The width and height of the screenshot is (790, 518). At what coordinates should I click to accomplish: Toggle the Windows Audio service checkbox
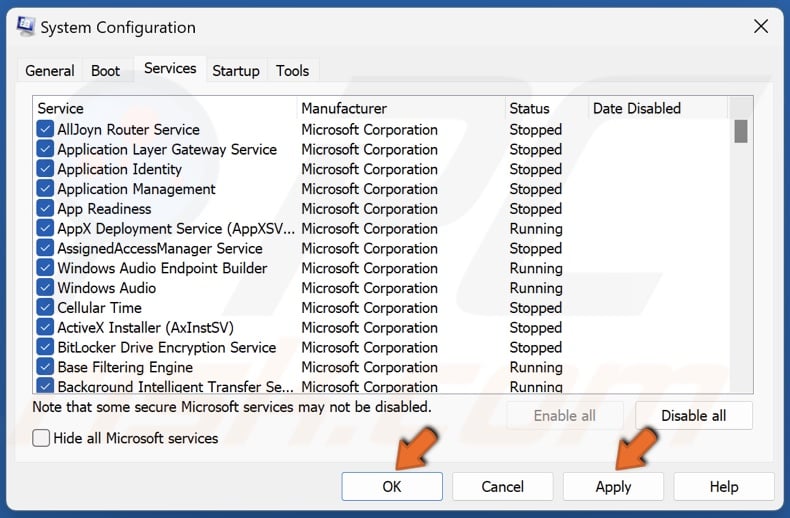[45, 288]
